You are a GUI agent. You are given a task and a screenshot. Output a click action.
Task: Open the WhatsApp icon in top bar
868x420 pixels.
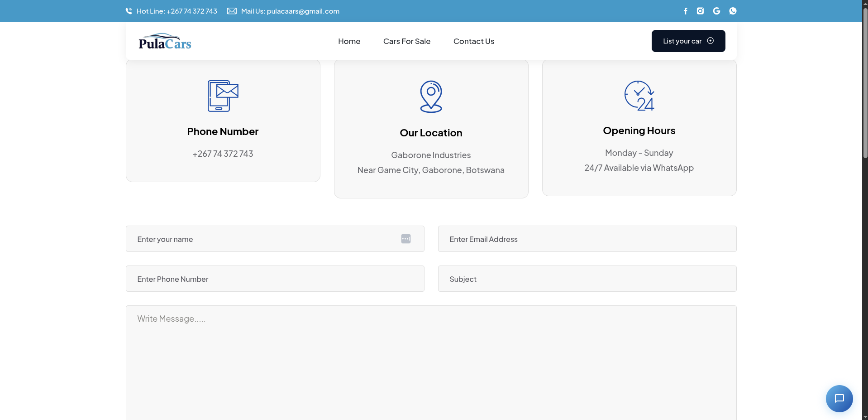[x=733, y=11]
